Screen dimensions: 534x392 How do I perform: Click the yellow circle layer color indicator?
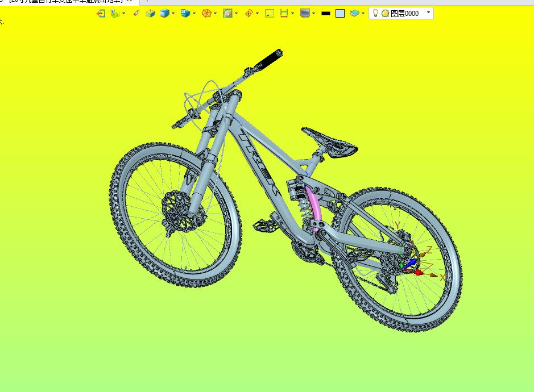[385, 14]
